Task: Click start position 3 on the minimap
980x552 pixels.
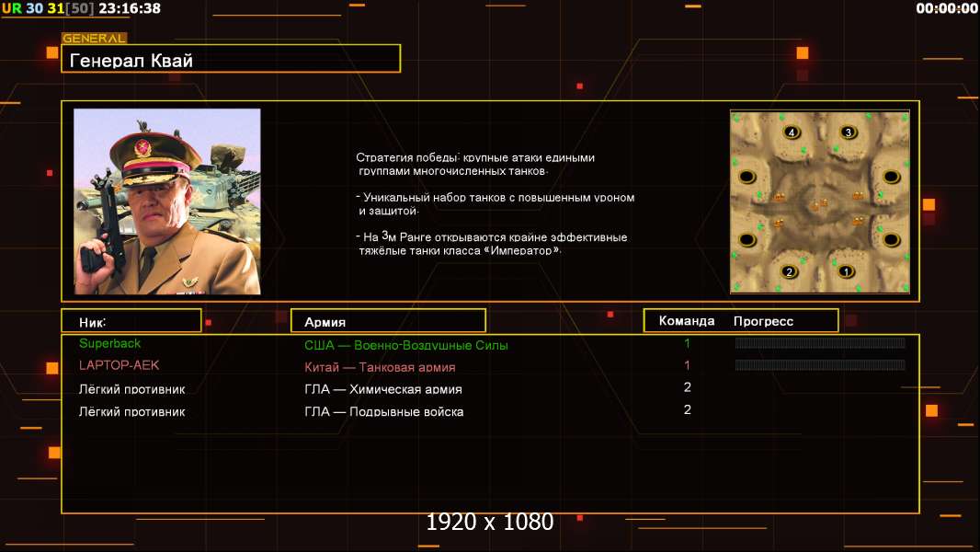Action: pyautogui.click(x=849, y=132)
